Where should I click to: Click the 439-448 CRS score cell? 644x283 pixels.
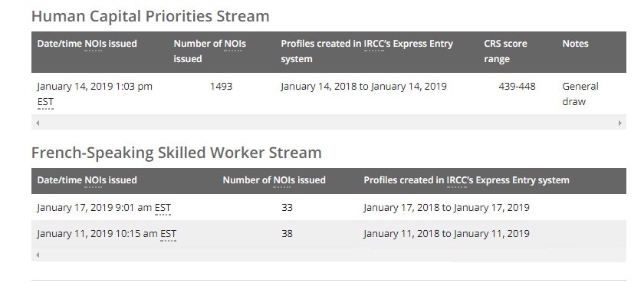[x=517, y=87]
